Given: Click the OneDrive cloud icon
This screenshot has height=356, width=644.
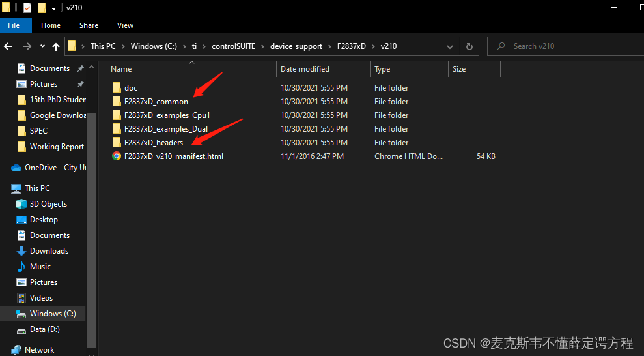Looking at the screenshot, I should [16, 168].
